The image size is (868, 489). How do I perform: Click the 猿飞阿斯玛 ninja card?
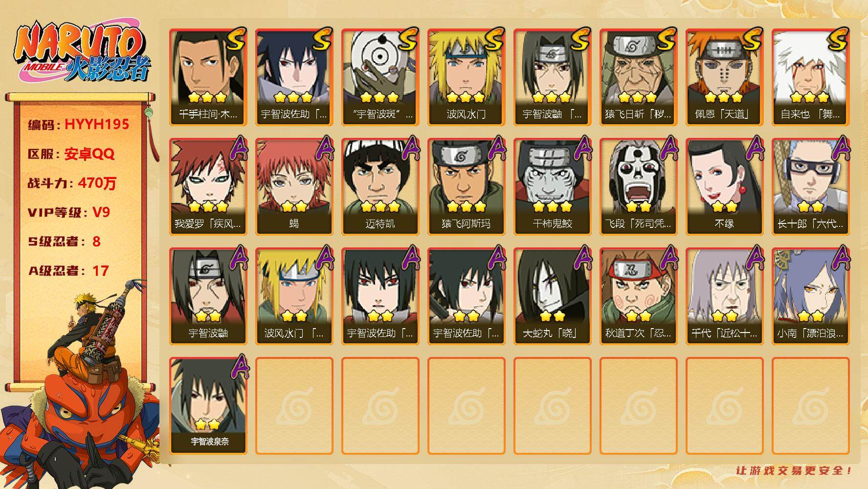466,186
